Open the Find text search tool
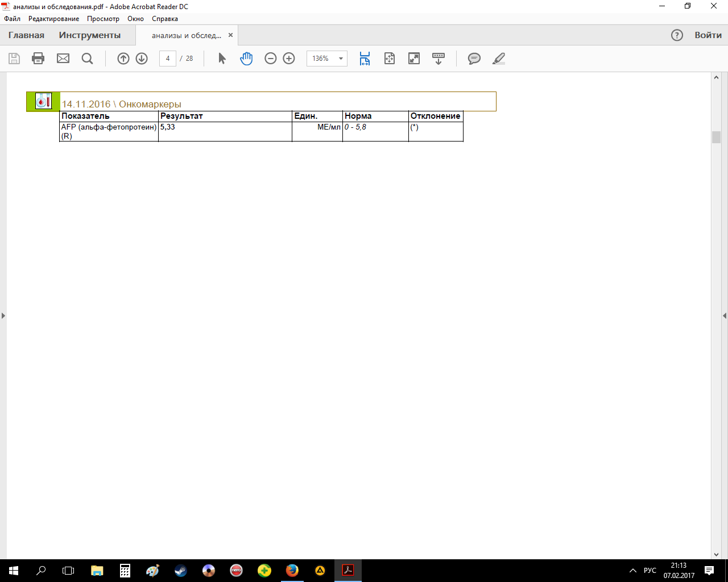 click(x=87, y=59)
